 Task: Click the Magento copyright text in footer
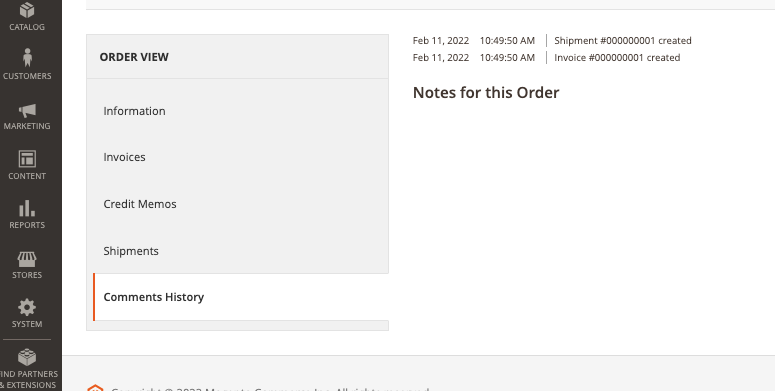(x=270, y=389)
